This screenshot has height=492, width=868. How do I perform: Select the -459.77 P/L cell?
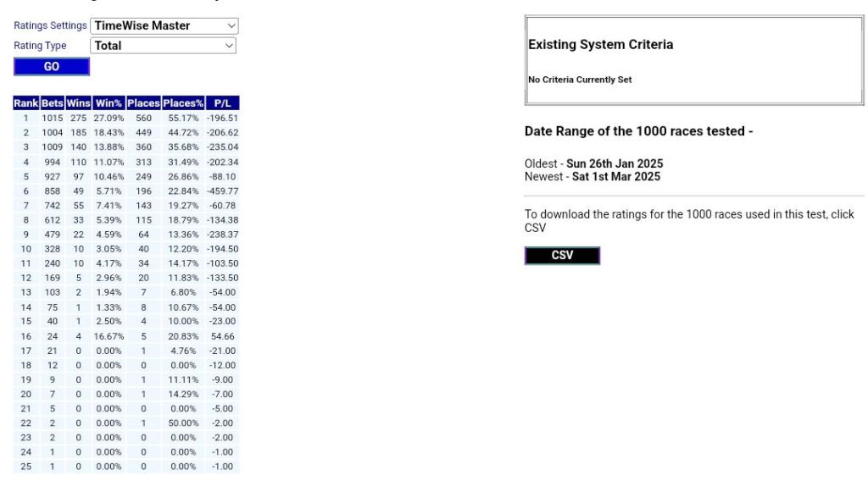point(223,191)
